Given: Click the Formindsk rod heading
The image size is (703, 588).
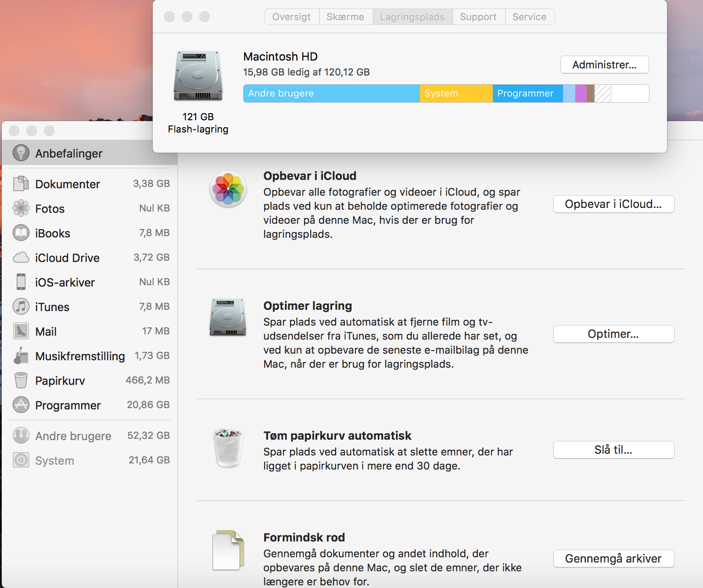Looking at the screenshot, I should coord(304,538).
